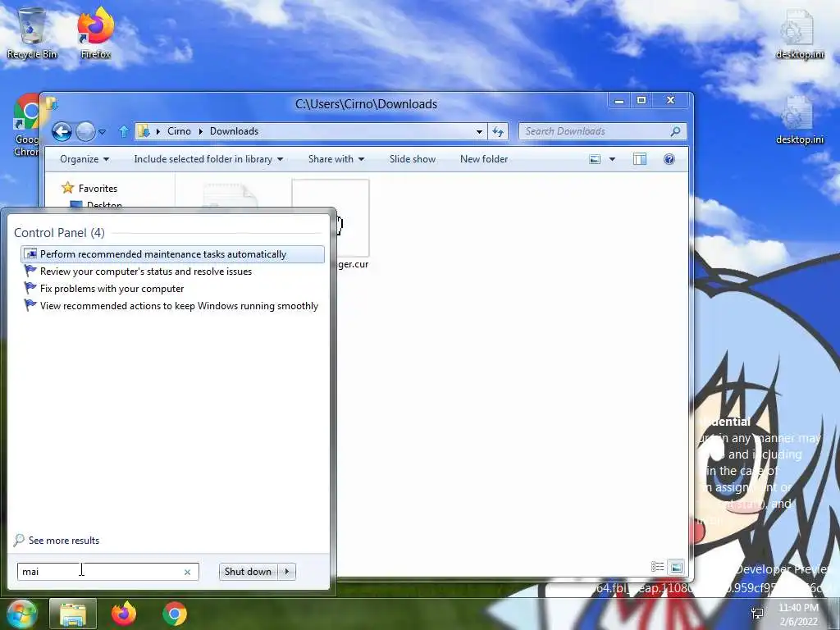Viewport: 840px width, 630px height.
Task: Click the Shut down button
Action: (248, 572)
